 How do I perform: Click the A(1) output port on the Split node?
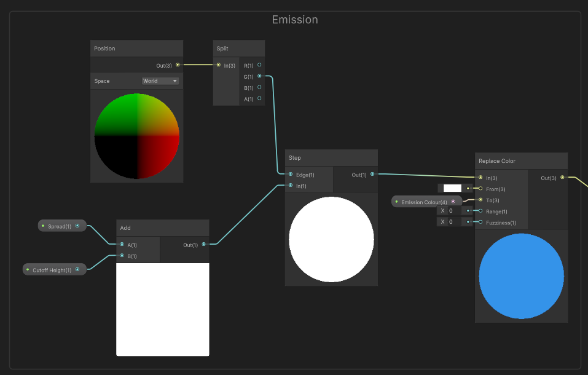point(259,98)
